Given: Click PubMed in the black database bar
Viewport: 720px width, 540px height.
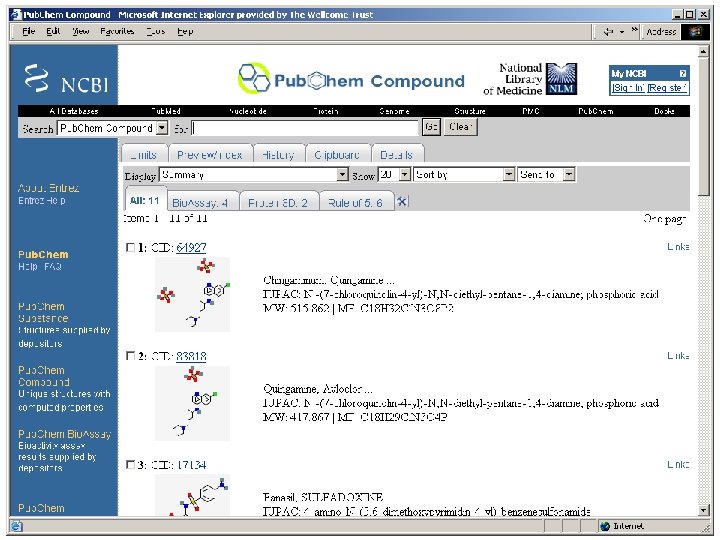Looking at the screenshot, I should (166, 111).
